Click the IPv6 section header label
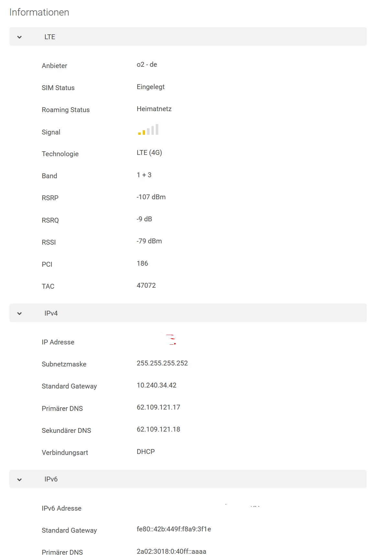The width and height of the screenshot is (392, 556). tap(51, 479)
